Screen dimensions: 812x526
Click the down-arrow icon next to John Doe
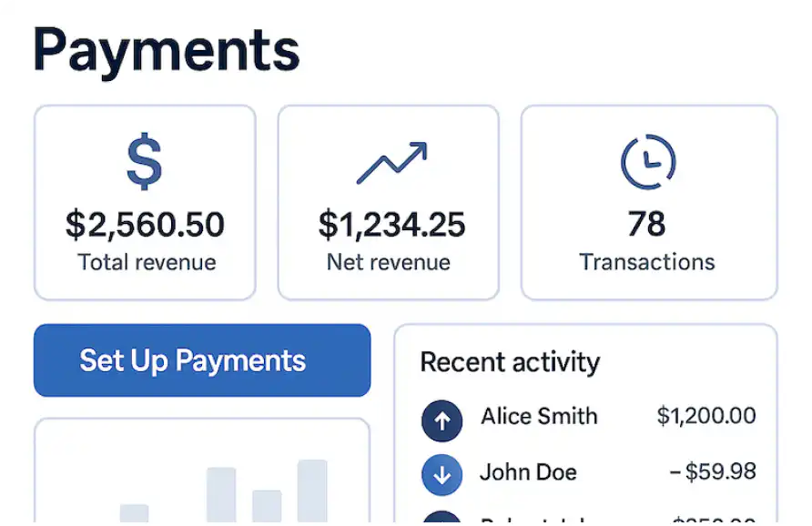(442, 474)
